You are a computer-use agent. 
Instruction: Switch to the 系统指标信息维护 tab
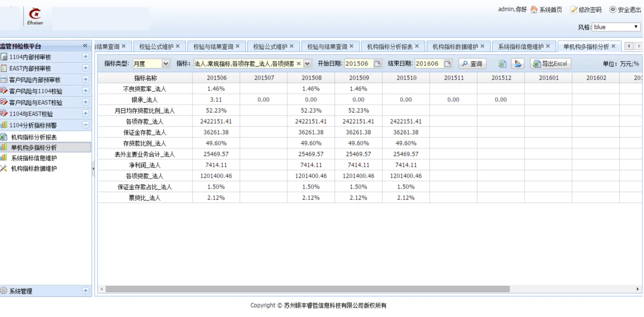(520, 46)
